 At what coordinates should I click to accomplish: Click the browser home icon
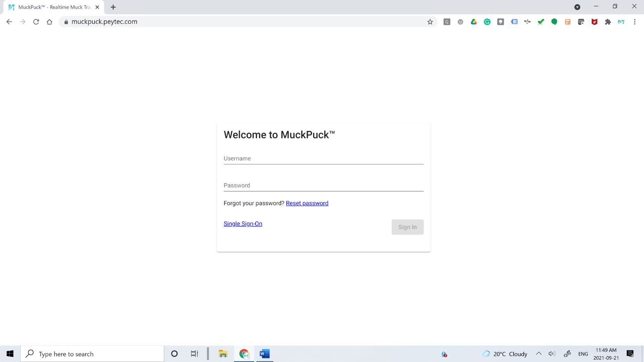click(x=50, y=21)
